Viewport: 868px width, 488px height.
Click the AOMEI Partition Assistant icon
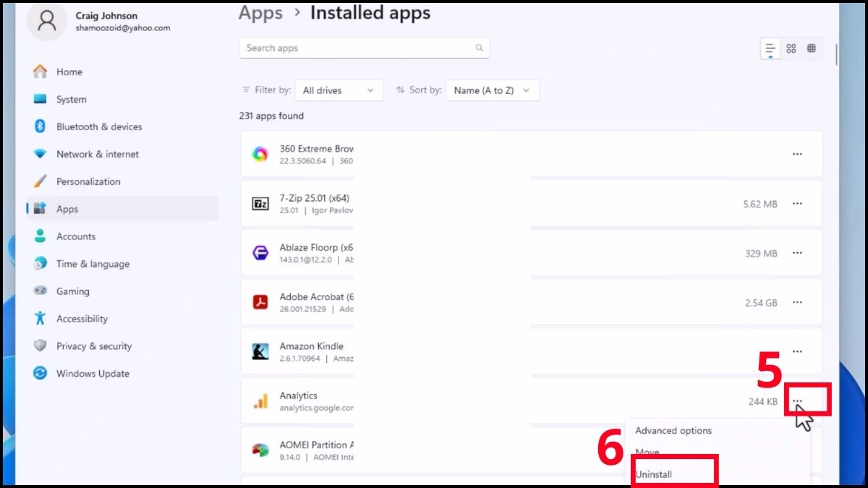260,450
